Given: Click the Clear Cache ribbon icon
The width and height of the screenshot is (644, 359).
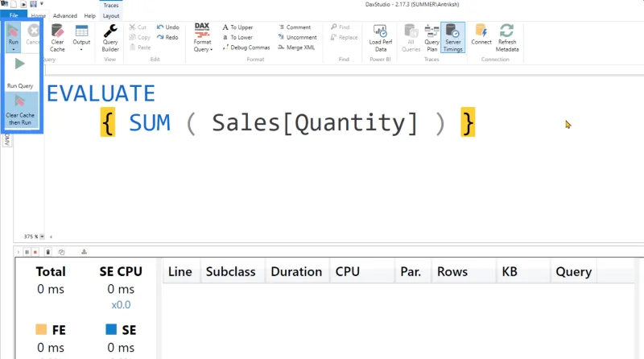Looking at the screenshot, I should tap(57, 37).
